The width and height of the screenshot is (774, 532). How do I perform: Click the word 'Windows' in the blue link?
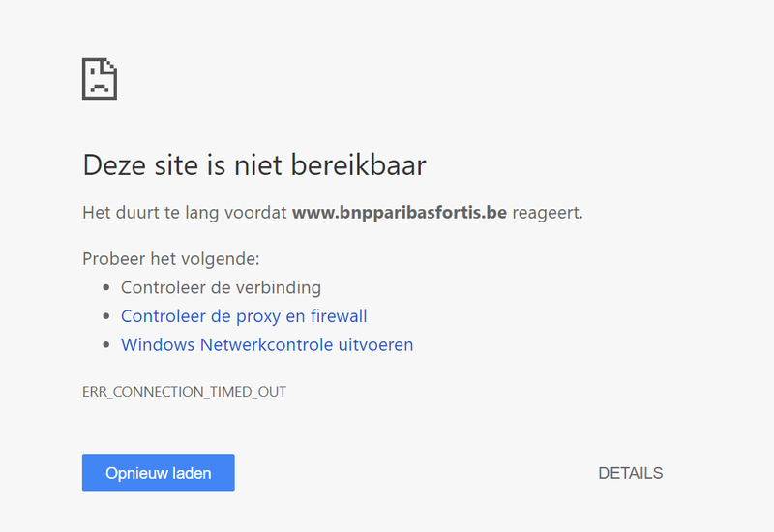(x=158, y=344)
